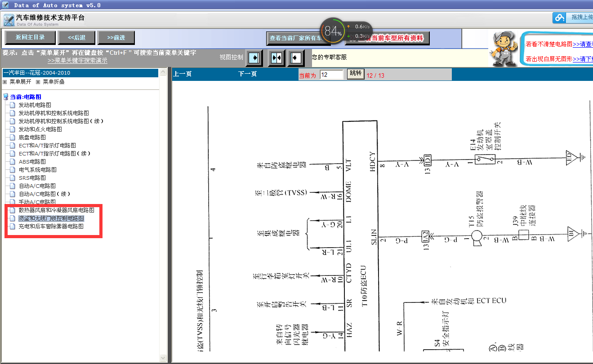The height and width of the screenshot is (364, 593).
Task: Click the 视图控制 label
Action: click(231, 57)
